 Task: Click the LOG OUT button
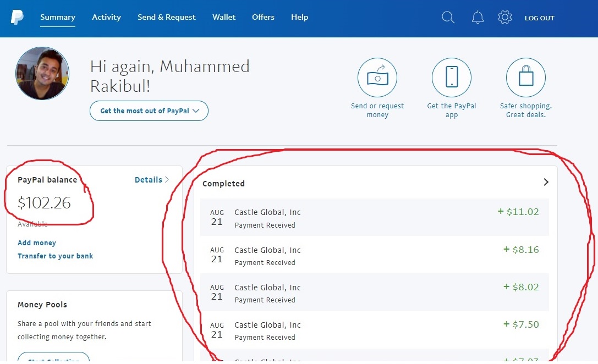point(539,18)
